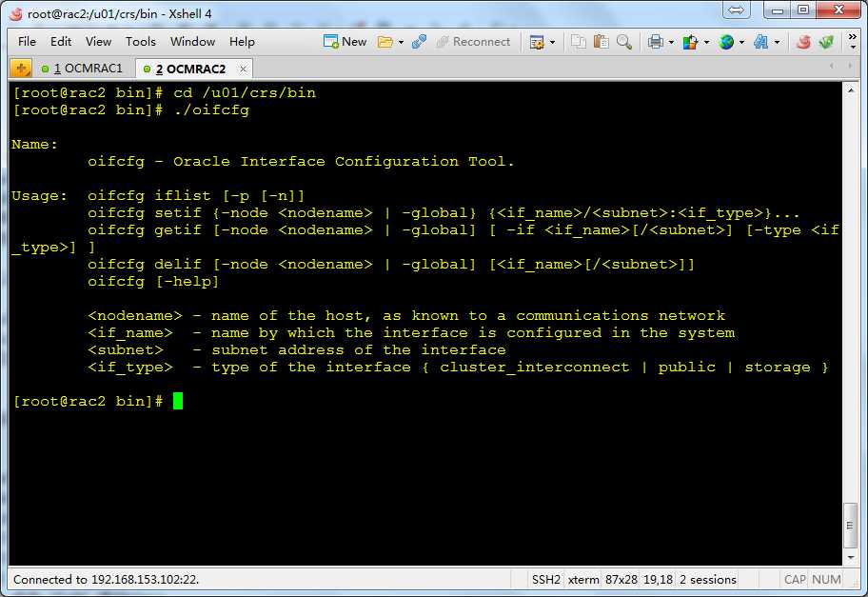Click the scrollbar up arrow
Screen dimensions: 868x597
point(851,90)
